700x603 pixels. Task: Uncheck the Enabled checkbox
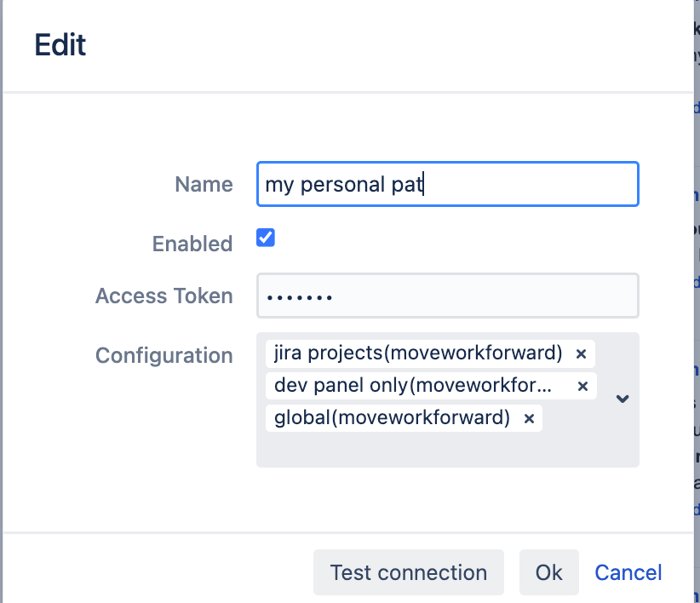[x=266, y=238]
